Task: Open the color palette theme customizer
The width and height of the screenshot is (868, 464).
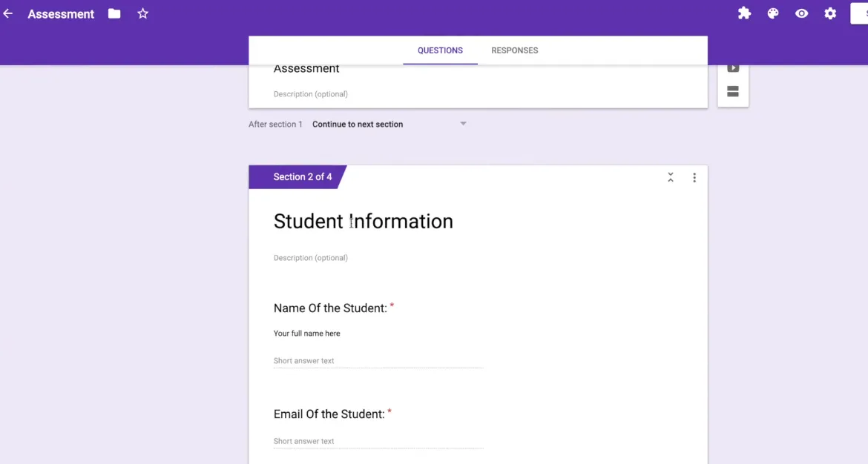Action: [773, 13]
